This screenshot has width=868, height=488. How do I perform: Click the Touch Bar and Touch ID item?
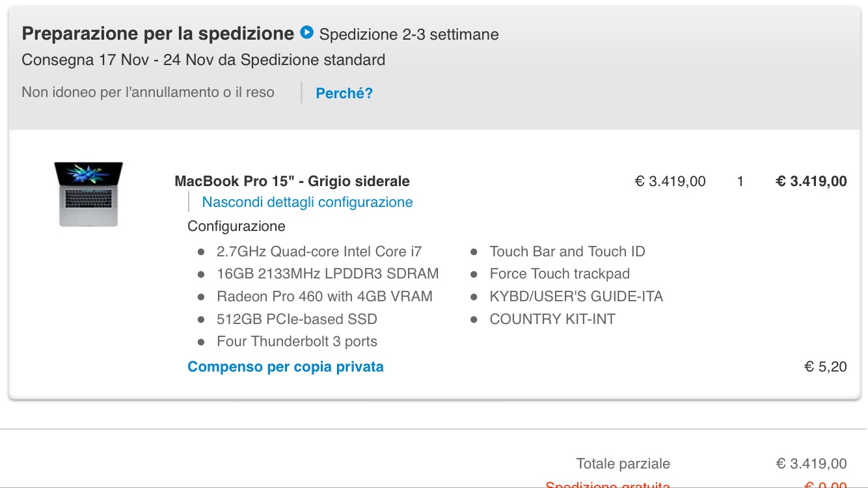[x=567, y=252]
